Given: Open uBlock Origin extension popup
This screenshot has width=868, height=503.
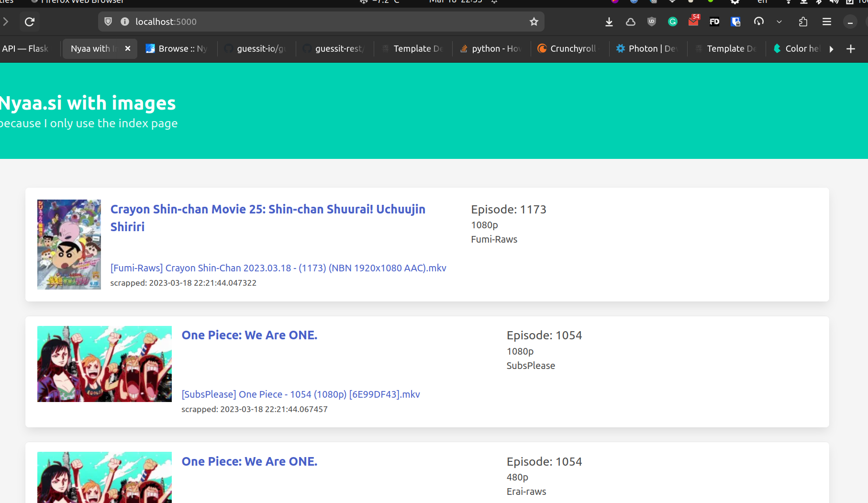Looking at the screenshot, I should 652,22.
